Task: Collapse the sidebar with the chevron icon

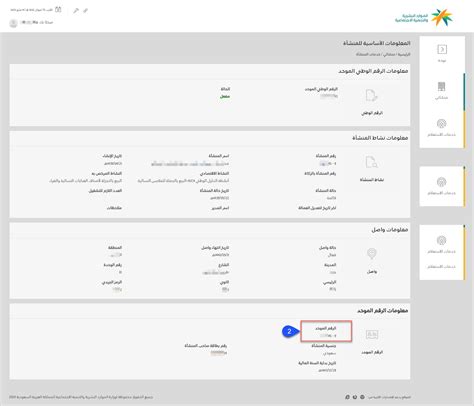Action: pyautogui.click(x=442, y=49)
